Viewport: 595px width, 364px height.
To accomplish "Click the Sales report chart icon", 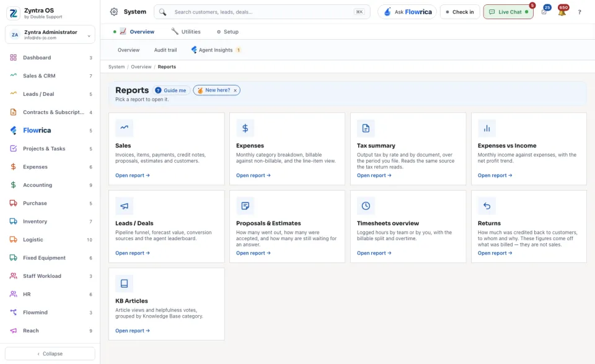I will tap(124, 128).
